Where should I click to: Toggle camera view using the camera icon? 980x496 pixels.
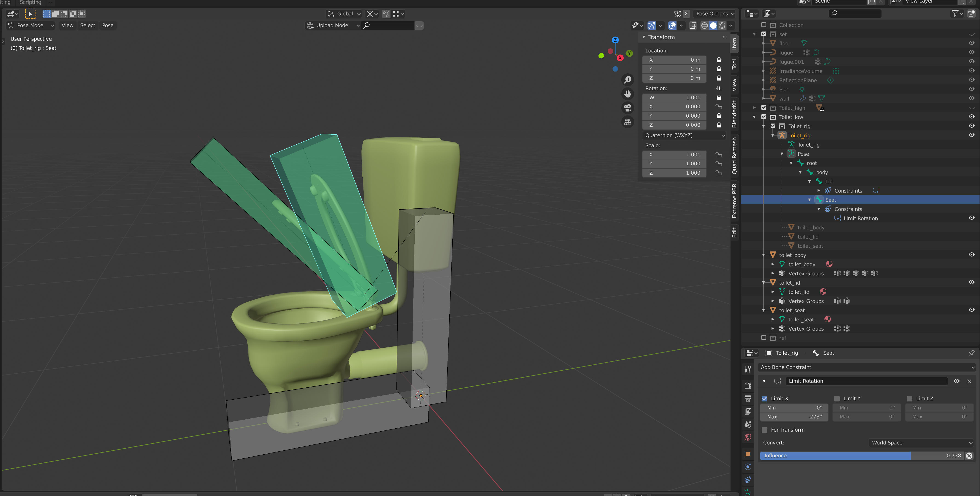628,108
